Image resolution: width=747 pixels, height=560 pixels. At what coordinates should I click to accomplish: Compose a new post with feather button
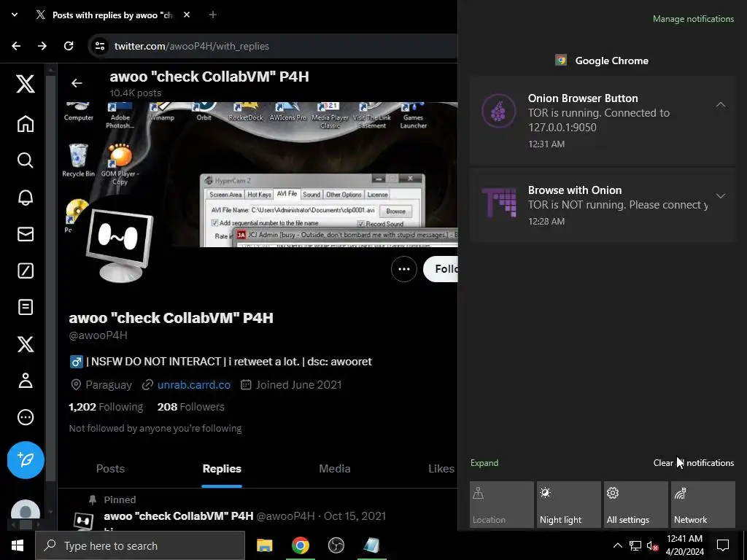[26, 460]
